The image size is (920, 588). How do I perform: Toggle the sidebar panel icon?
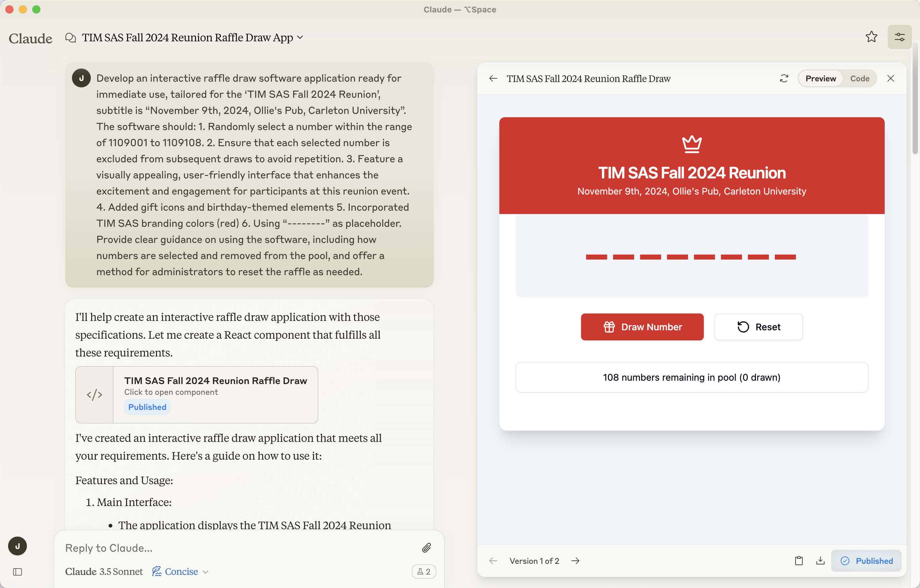(17, 572)
